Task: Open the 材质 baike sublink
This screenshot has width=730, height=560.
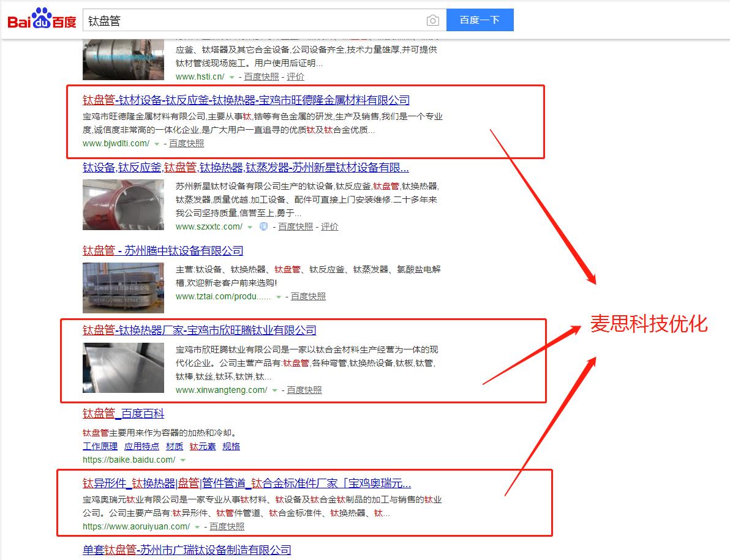Action: click(175, 447)
